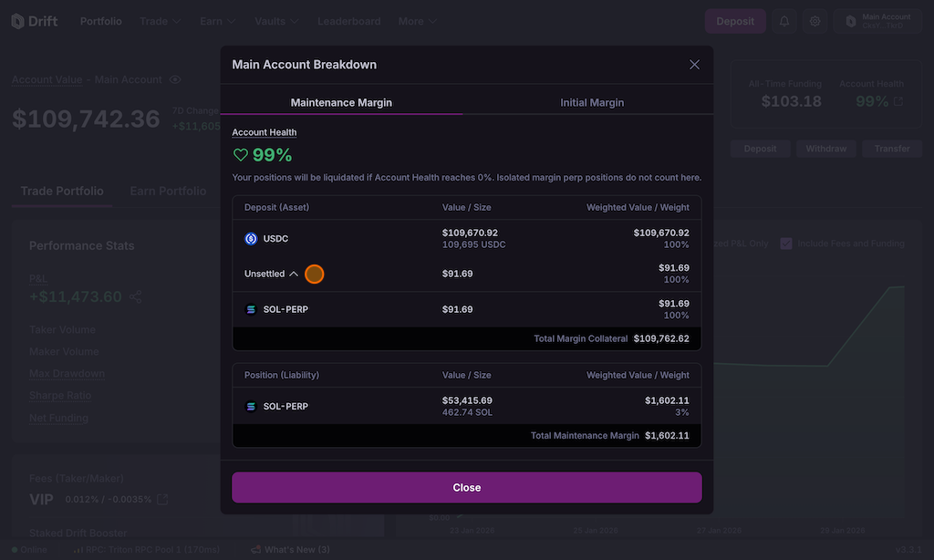Open the Trade dropdown menu

click(160, 21)
